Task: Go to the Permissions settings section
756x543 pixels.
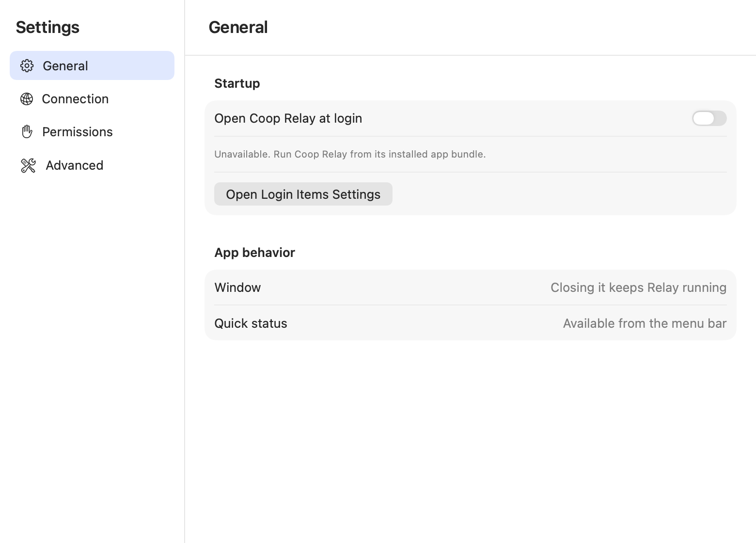Action: [92, 131]
